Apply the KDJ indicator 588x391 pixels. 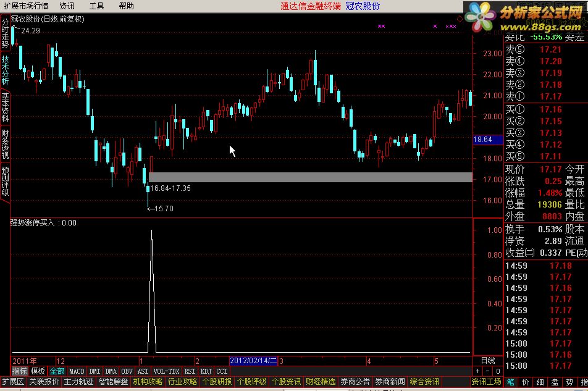206,371
